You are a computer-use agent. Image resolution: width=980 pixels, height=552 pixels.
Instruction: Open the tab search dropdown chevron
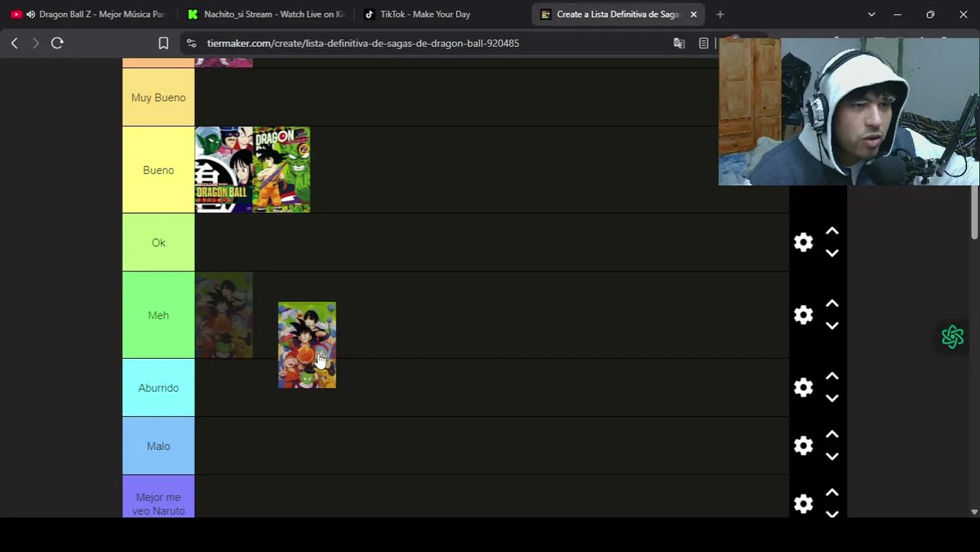871,15
